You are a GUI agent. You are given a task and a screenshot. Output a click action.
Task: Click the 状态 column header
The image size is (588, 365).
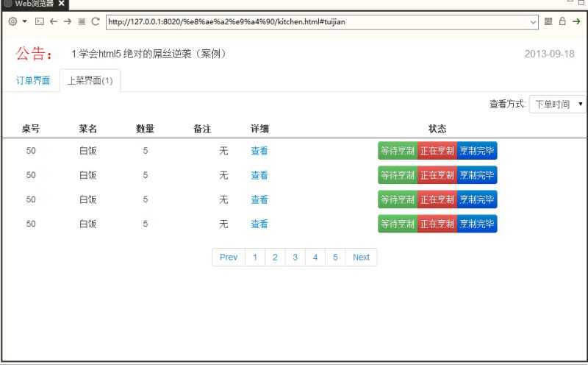click(x=437, y=129)
